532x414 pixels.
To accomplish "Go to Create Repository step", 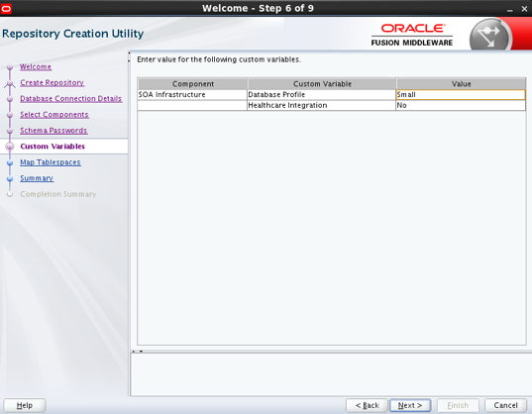I will point(52,83).
